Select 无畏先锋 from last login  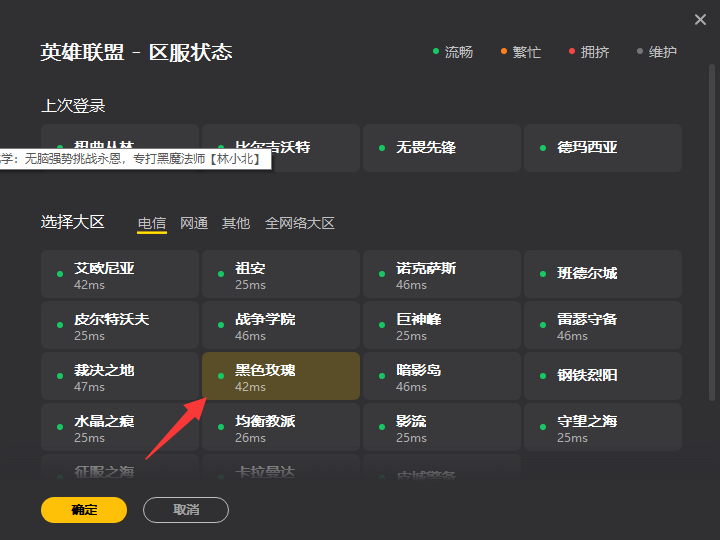[442, 148]
